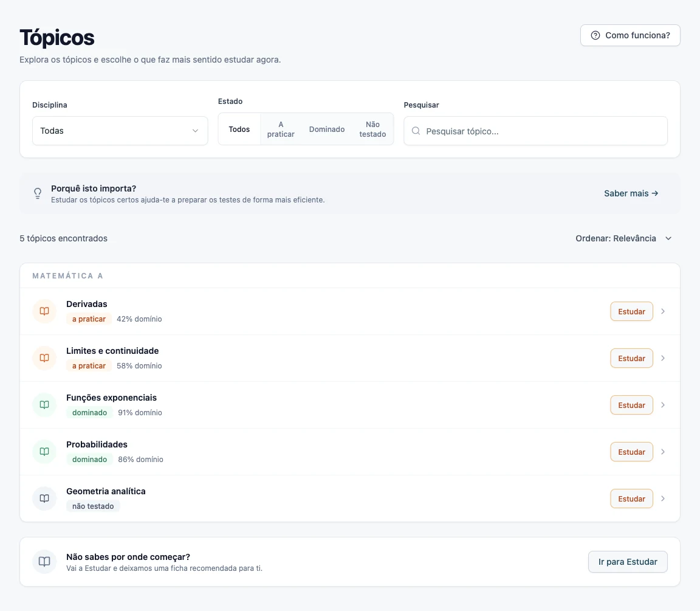Click the '58% domínio' value
The image size is (700, 611).
(139, 366)
